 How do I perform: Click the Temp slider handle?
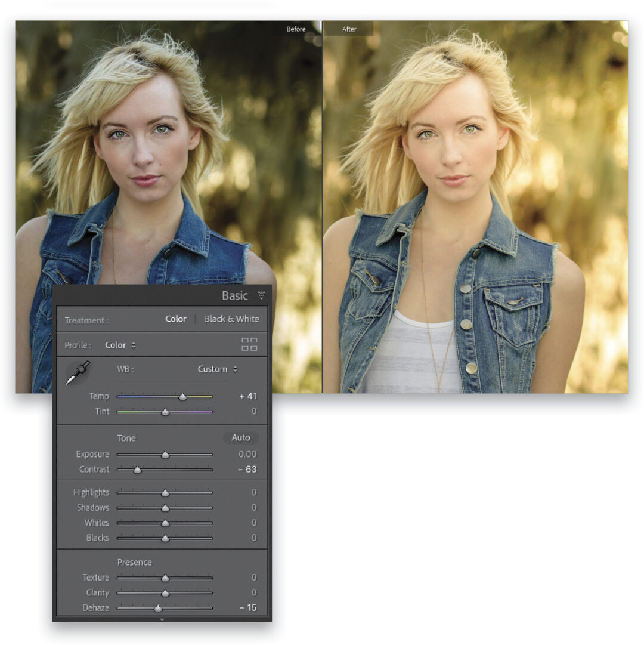(182, 396)
